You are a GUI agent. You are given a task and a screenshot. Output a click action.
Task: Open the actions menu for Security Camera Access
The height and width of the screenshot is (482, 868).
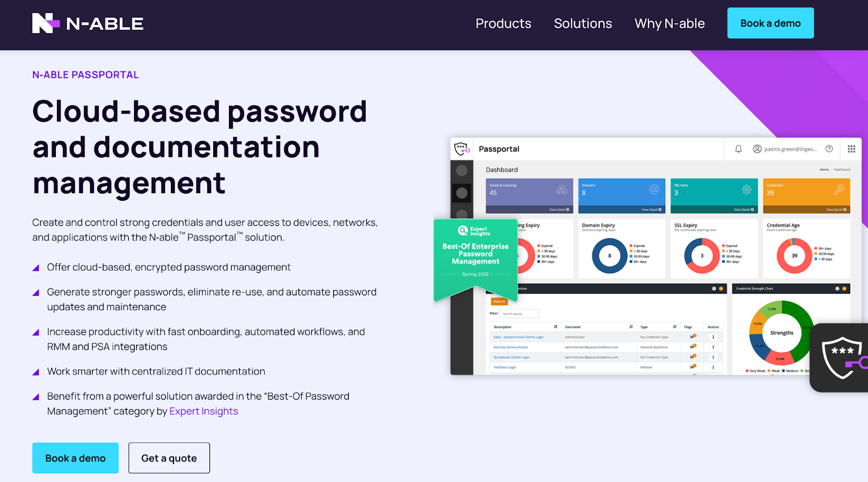(x=713, y=347)
